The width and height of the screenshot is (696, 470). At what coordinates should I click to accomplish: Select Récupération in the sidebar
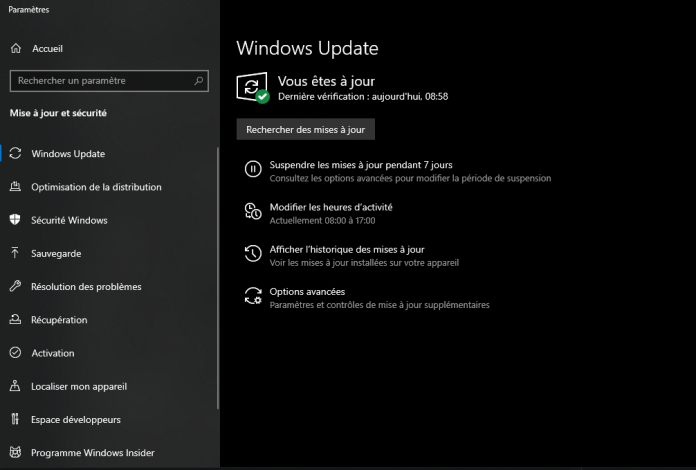tap(59, 320)
